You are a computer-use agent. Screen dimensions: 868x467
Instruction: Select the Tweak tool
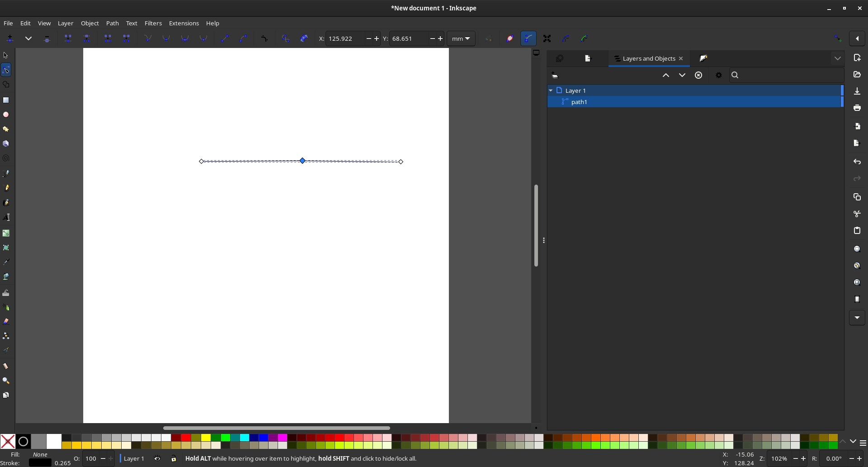click(x=6, y=293)
